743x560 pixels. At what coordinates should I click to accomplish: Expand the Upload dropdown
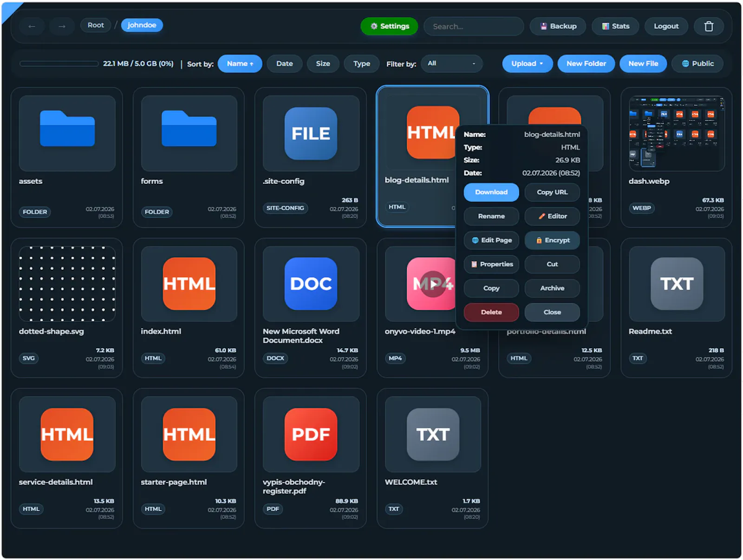(528, 64)
